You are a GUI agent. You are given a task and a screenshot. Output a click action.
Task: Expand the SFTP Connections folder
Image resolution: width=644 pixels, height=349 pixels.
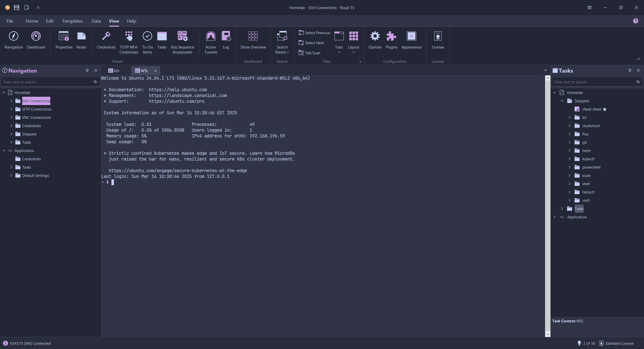[11, 109]
